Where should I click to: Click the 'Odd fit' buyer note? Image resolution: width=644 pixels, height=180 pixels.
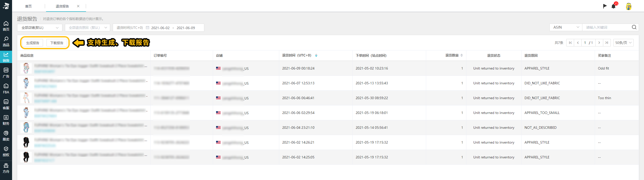(603, 68)
